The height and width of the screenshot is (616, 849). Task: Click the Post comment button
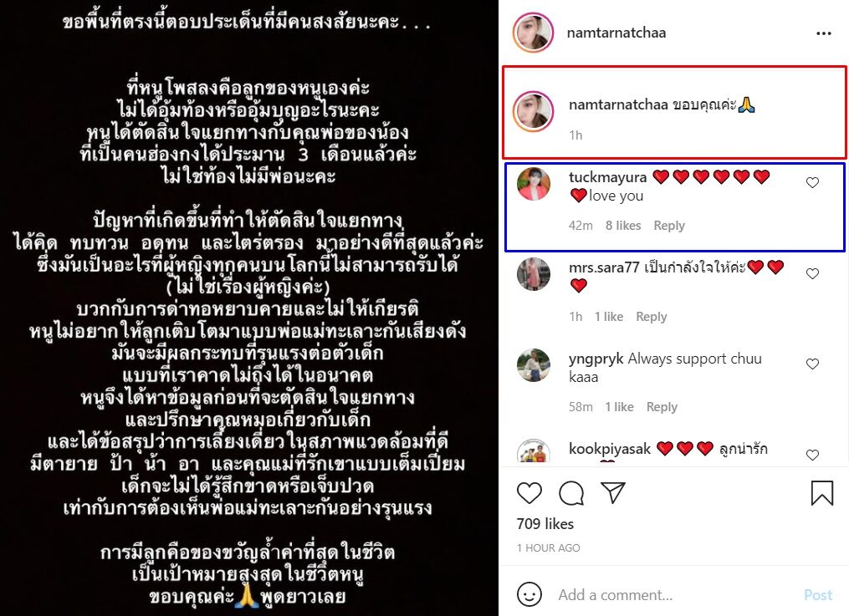pos(818,595)
